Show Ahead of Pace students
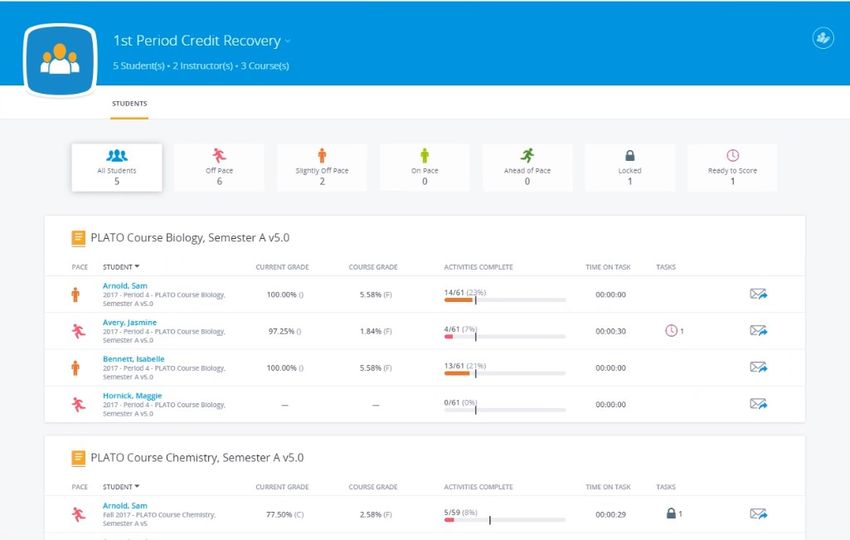Image resolution: width=850 pixels, height=540 pixels. pyautogui.click(x=527, y=168)
